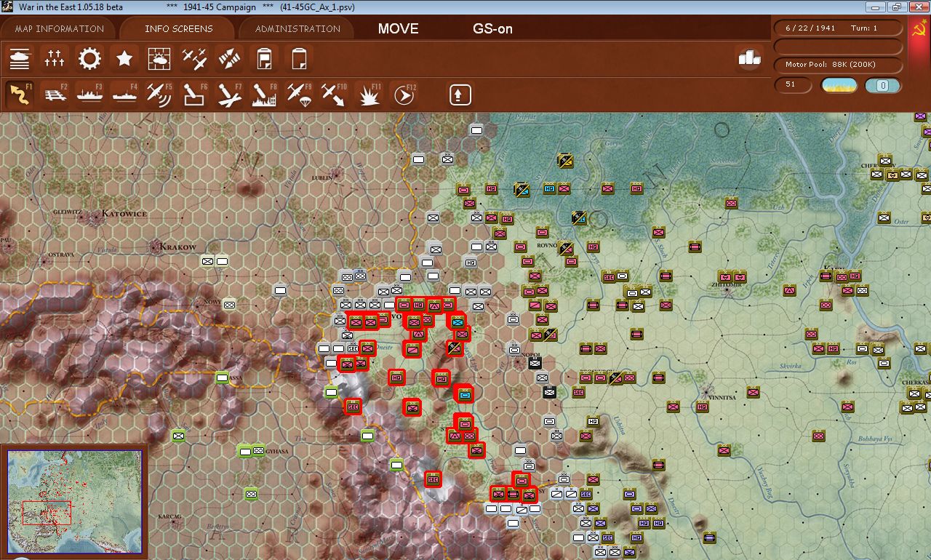Image resolution: width=931 pixels, height=560 pixels.
Task: Open the air doctrine three-planes icon
Action: coord(194,59)
